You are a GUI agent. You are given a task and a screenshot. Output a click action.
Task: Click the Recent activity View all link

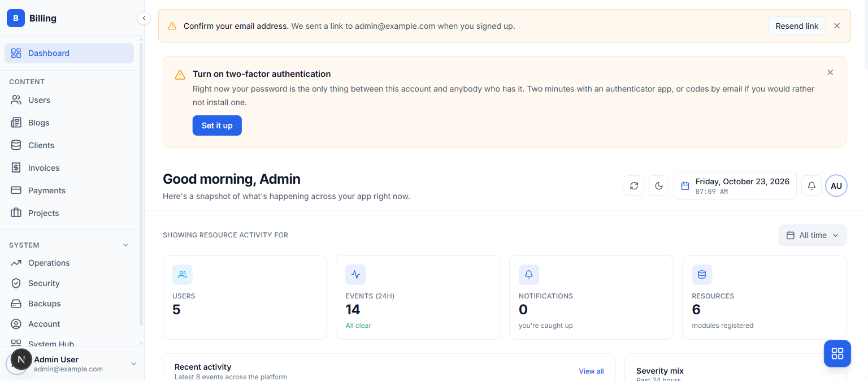591,371
